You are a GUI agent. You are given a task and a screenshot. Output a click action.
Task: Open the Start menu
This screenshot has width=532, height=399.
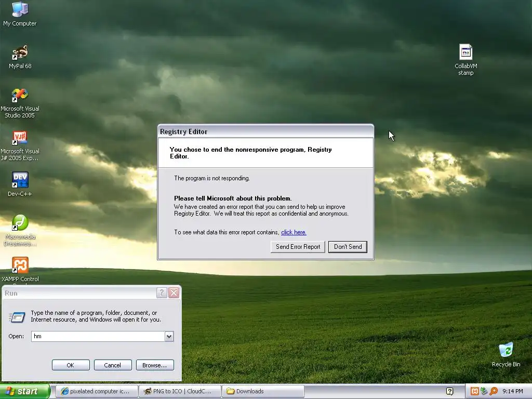pyautogui.click(x=25, y=391)
